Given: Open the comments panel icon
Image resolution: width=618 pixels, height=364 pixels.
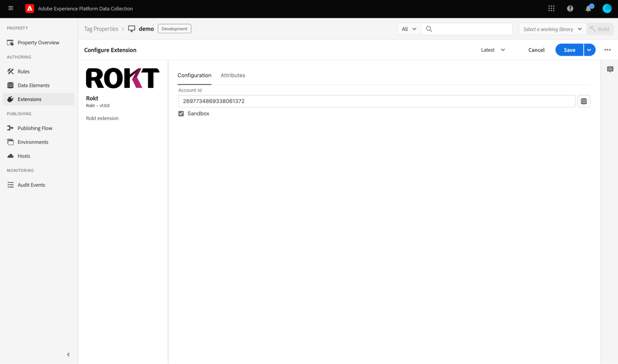Looking at the screenshot, I should tap(610, 69).
